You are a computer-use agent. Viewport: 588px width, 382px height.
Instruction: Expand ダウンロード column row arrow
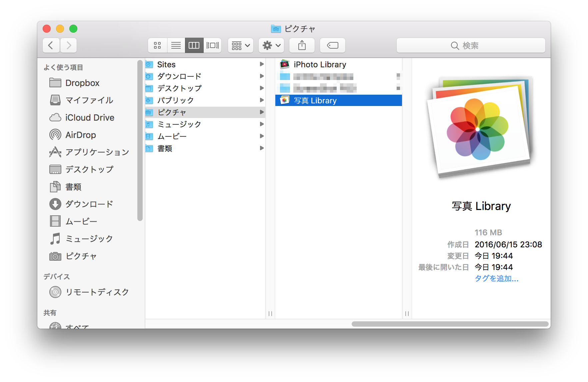(262, 76)
